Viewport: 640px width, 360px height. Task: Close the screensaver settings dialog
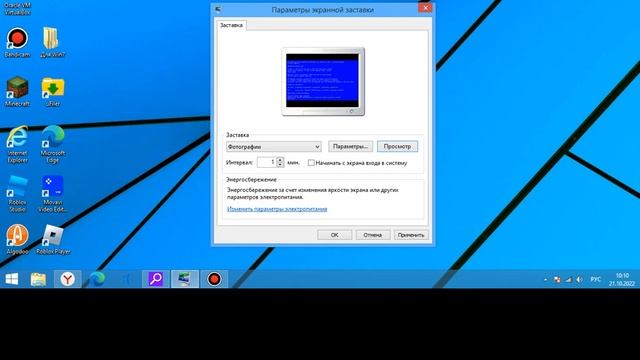point(425,8)
